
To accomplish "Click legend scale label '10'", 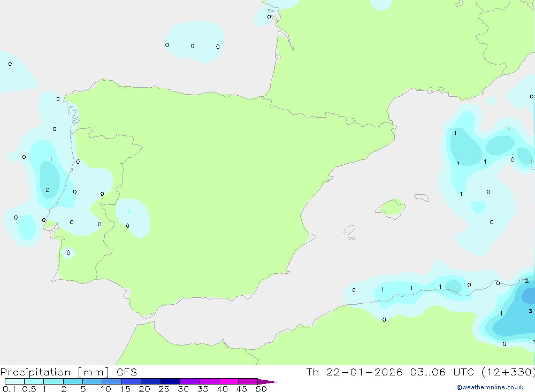I will (106, 389).
